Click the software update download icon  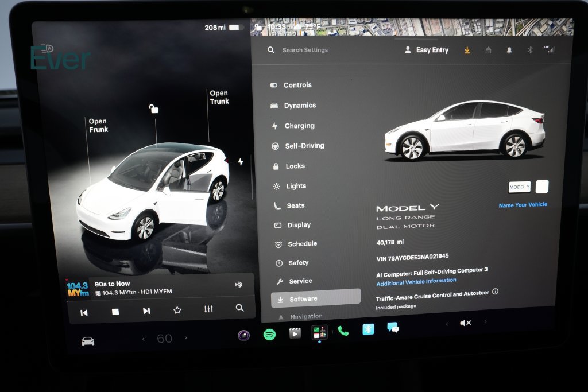point(467,50)
